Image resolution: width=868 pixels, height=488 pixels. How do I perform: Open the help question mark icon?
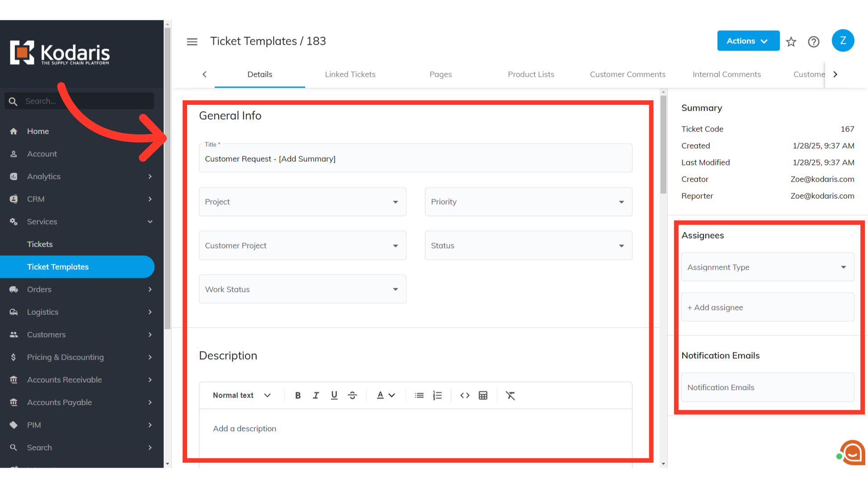click(x=813, y=42)
